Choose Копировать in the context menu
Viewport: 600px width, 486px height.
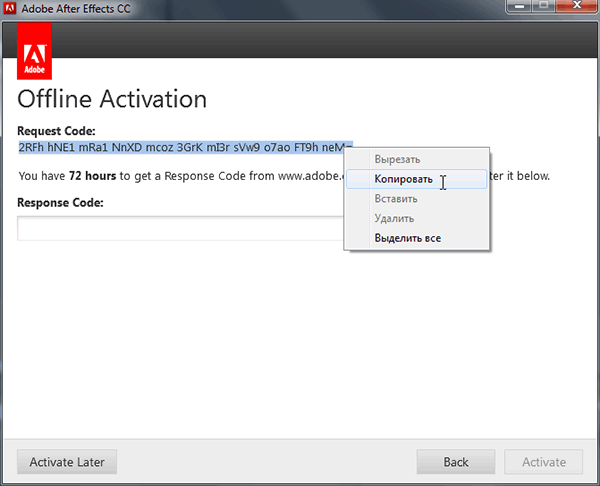tap(416, 179)
